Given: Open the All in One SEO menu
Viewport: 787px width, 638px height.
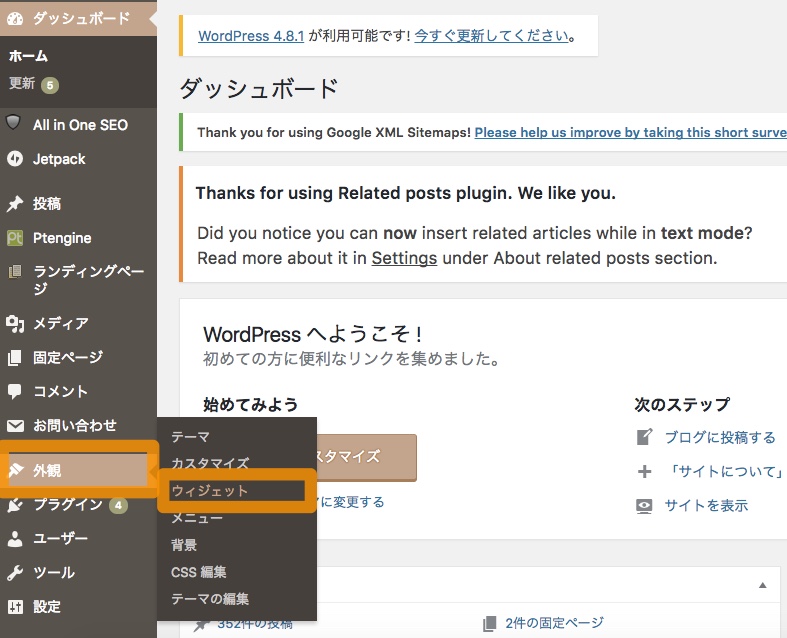Looking at the screenshot, I should point(78,124).
